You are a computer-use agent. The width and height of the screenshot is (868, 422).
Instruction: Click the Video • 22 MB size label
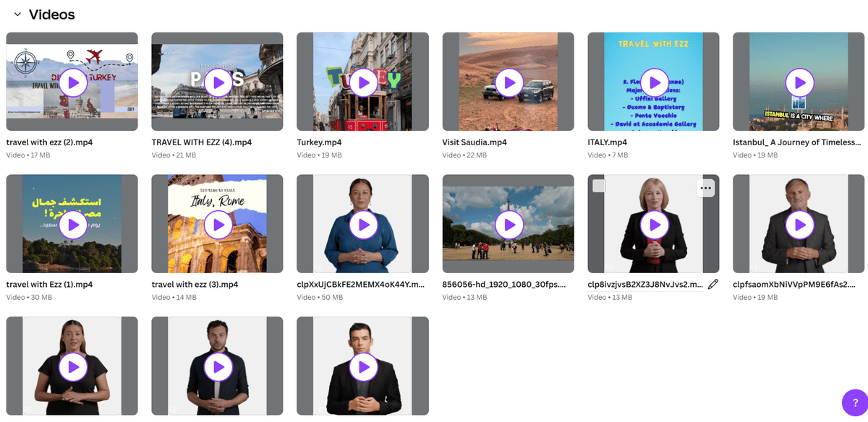pos(464,155)
